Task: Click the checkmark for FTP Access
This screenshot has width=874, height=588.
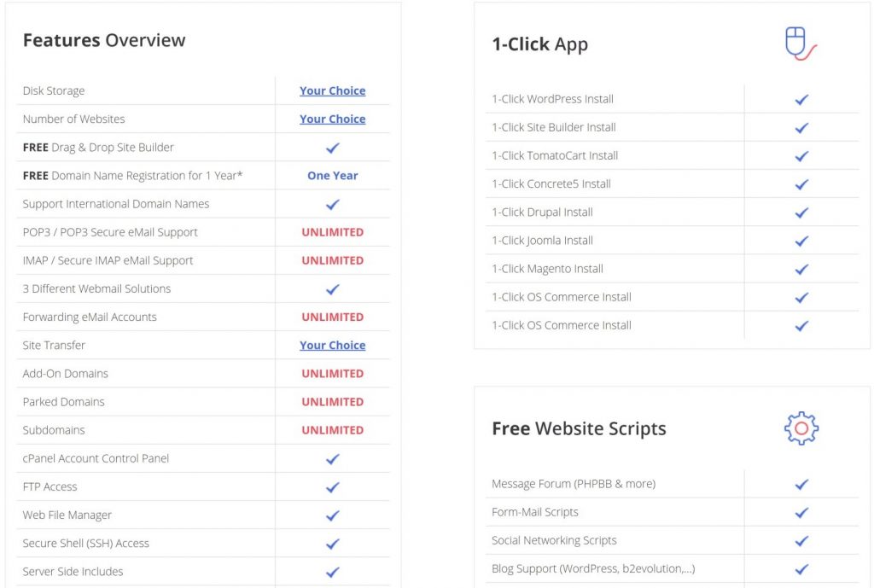Action: tap(332, 487)
